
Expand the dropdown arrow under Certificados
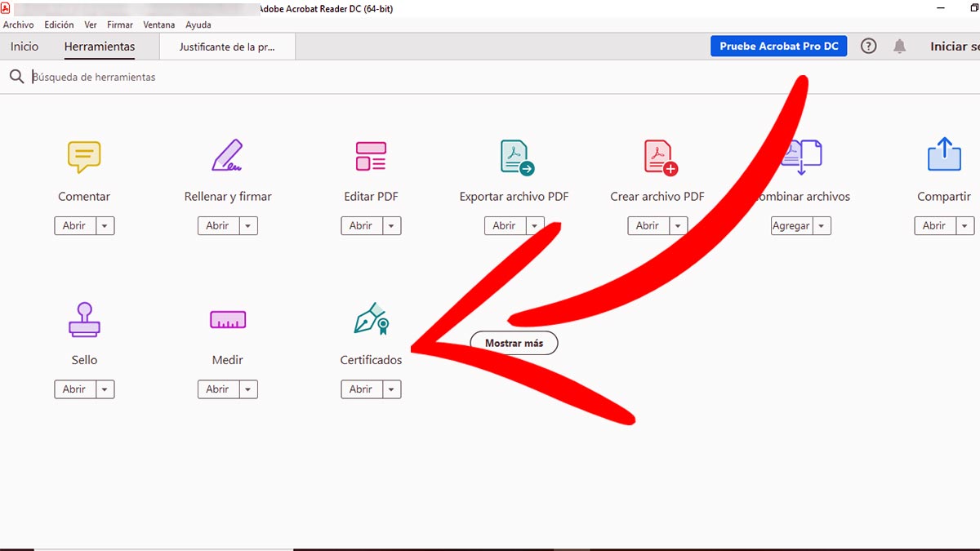[x=392, y=390]
